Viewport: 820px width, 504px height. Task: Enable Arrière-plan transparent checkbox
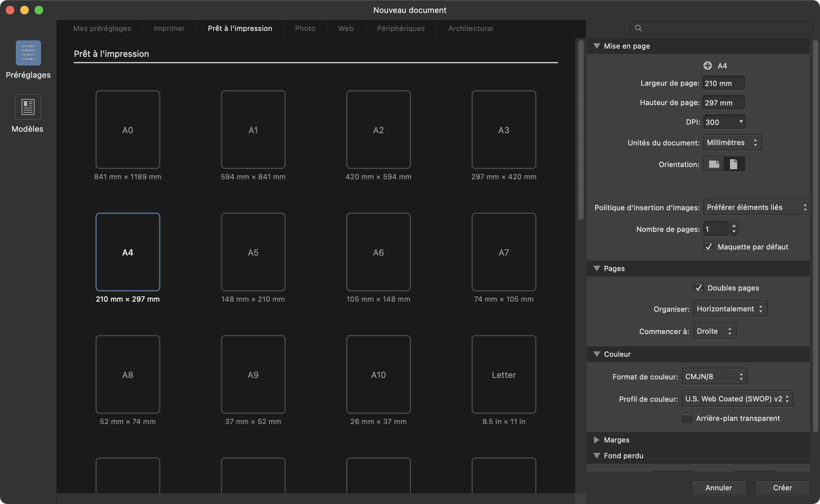[x=687, y=418]
